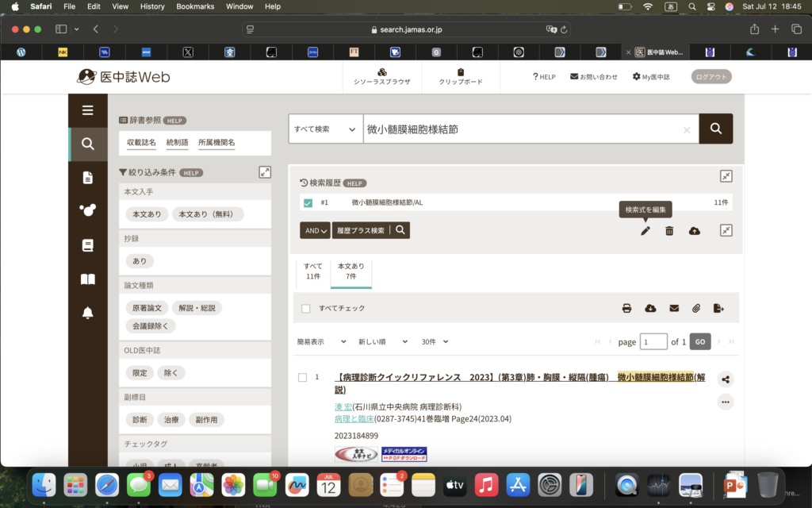Print the results via the printer icon
The width and height of the screenshot is (812, 508).
(626, 308)
